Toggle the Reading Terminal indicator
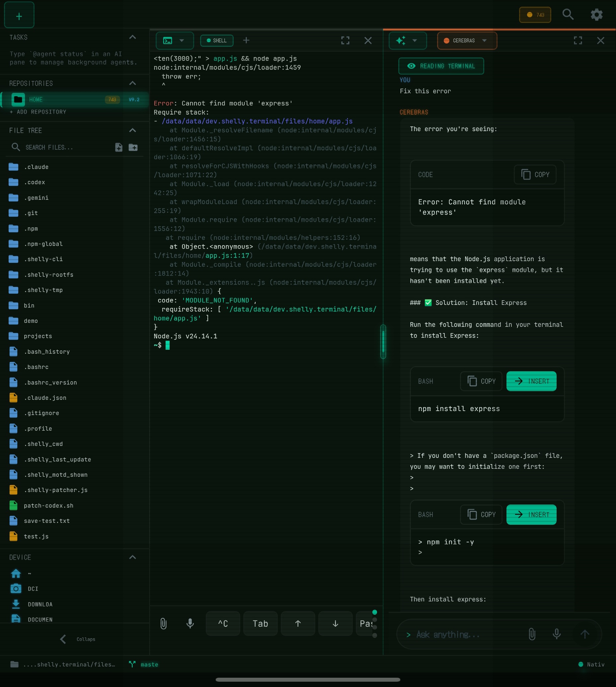Viewport: 616px width, 687px height. 441,66
